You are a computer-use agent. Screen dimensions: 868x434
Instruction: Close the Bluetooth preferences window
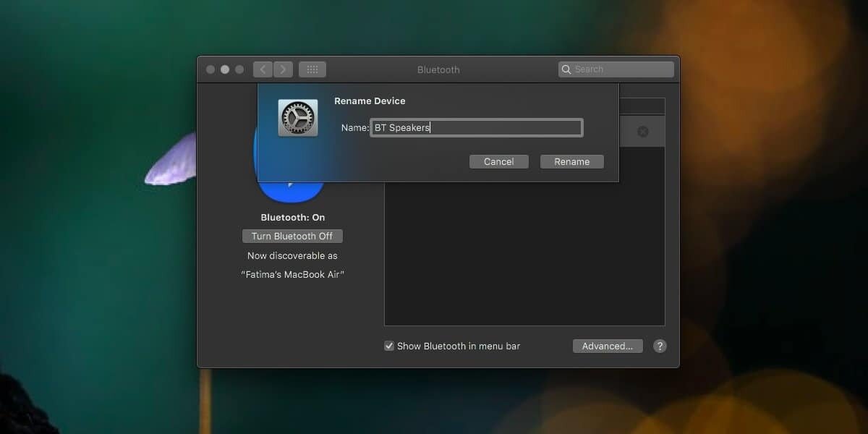point(210,69)
